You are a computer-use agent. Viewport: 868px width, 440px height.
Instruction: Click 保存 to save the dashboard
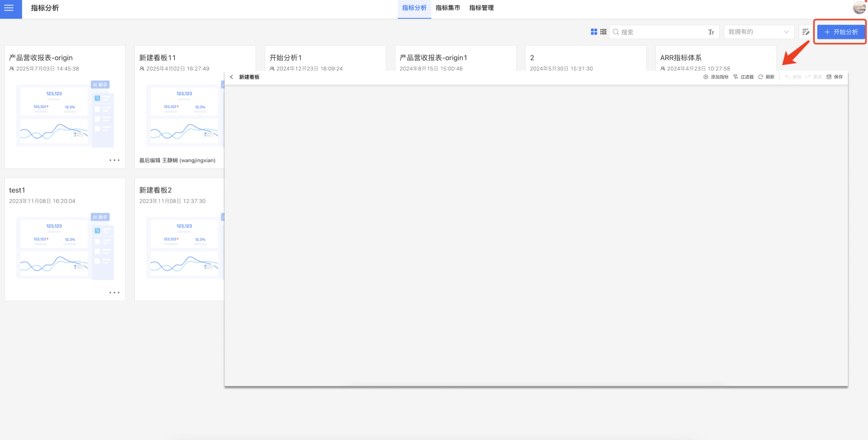(834, 77)
